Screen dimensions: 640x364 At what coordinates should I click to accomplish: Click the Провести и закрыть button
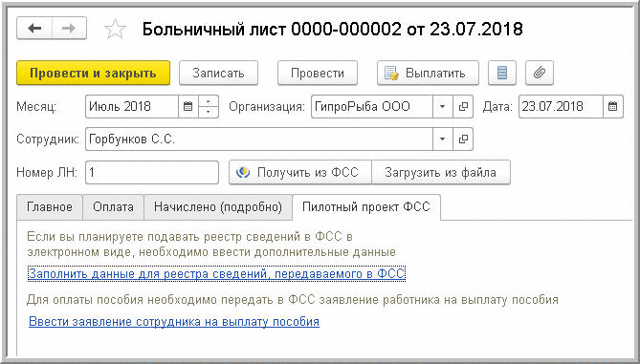[93, 73]
